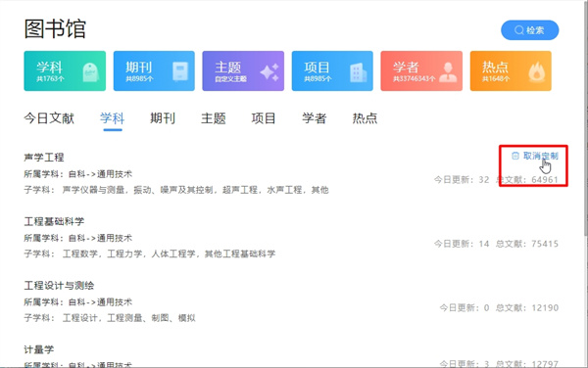
Task: Click 子学科 list of 工程基础科学
Action: (150, 253)
